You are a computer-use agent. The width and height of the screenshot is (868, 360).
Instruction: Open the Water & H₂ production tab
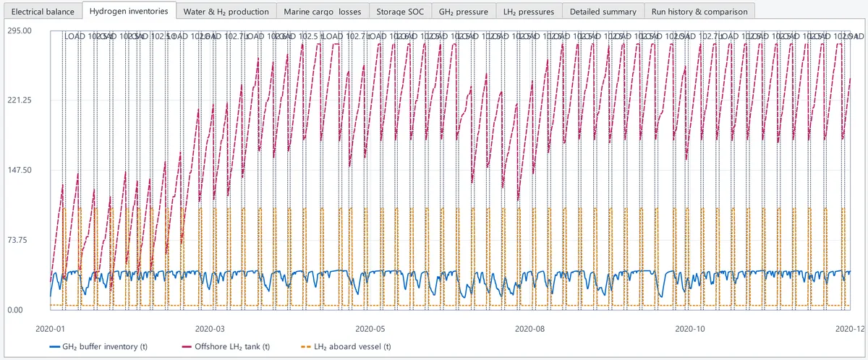point(227,12)
